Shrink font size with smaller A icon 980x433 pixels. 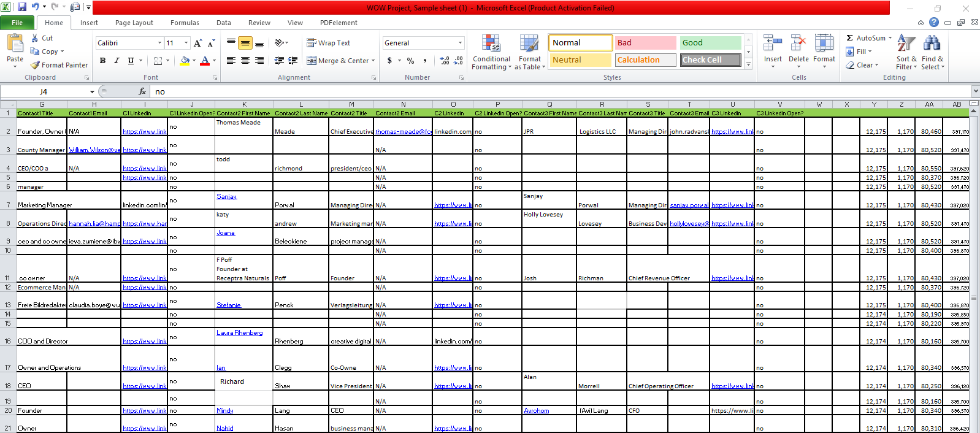211,43
